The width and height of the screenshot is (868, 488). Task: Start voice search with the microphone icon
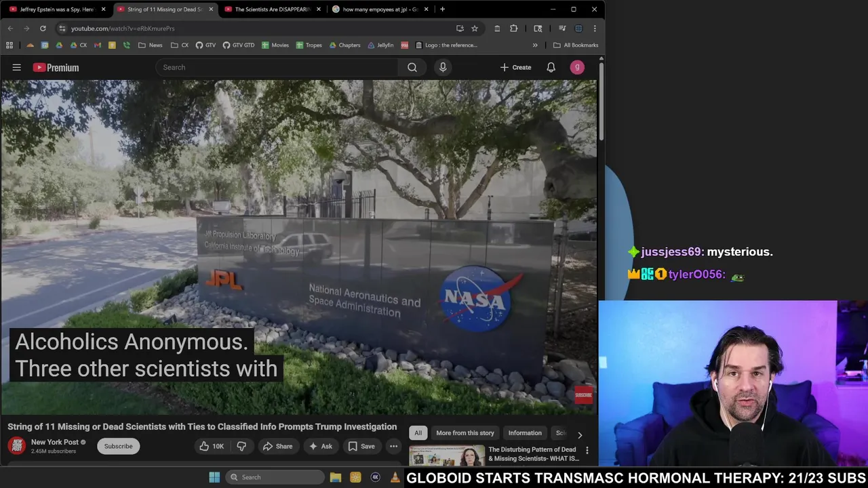443,67
